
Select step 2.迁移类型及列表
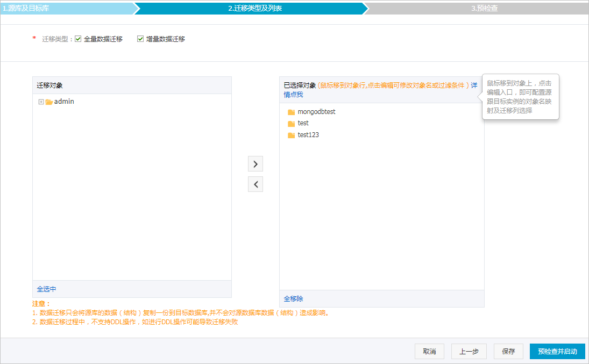point(255,8)
